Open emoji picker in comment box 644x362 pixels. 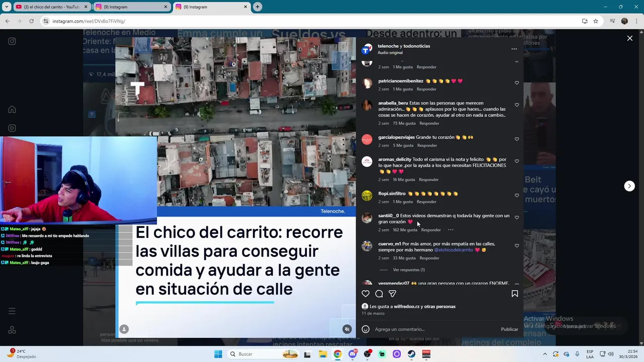click(x=366, y=329)
